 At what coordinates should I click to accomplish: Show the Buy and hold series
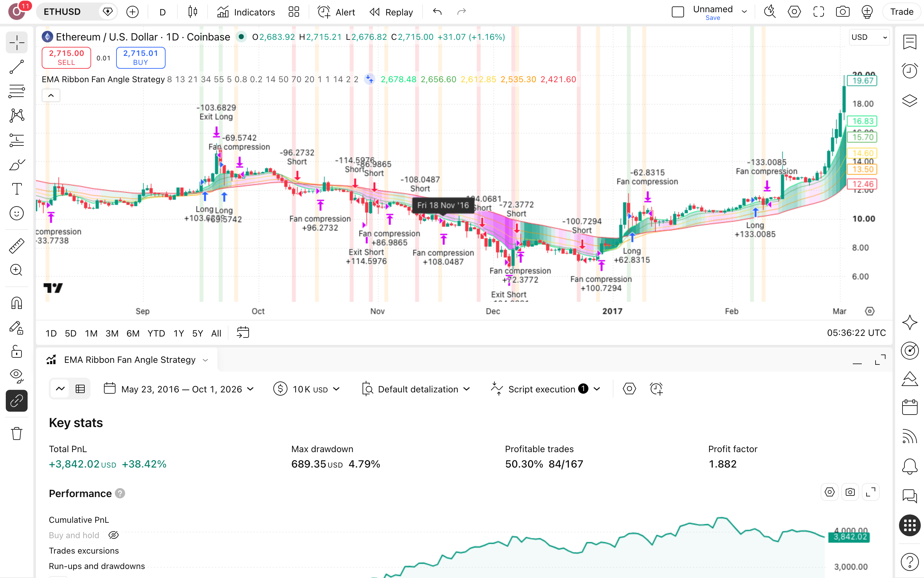tap(113, 535)
